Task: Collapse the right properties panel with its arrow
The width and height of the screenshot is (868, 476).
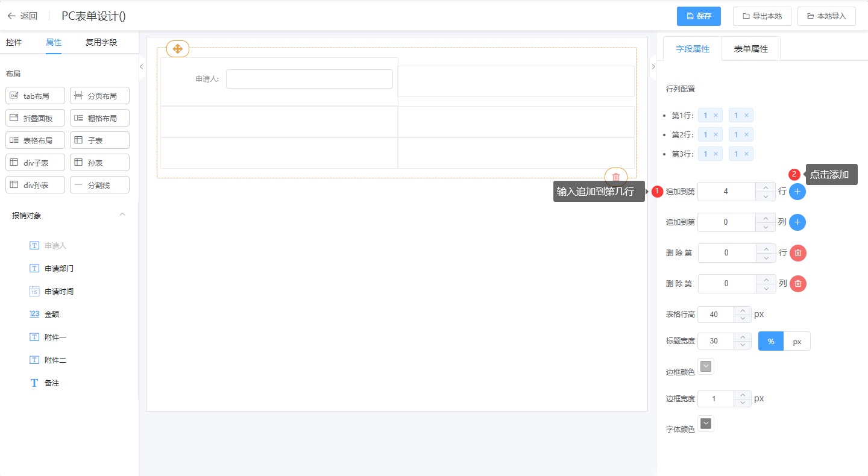Action: [x=653, y=67]
